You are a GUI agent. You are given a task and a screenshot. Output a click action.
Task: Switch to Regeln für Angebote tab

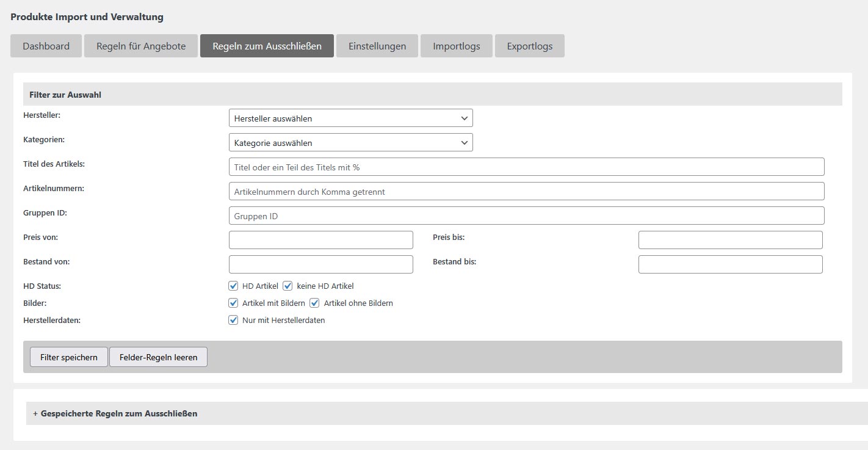140,46
